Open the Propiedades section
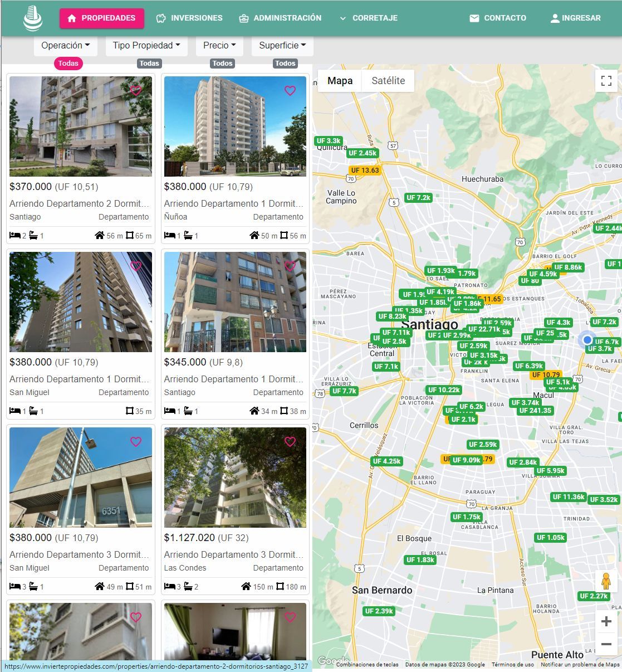 pos(102,18)
